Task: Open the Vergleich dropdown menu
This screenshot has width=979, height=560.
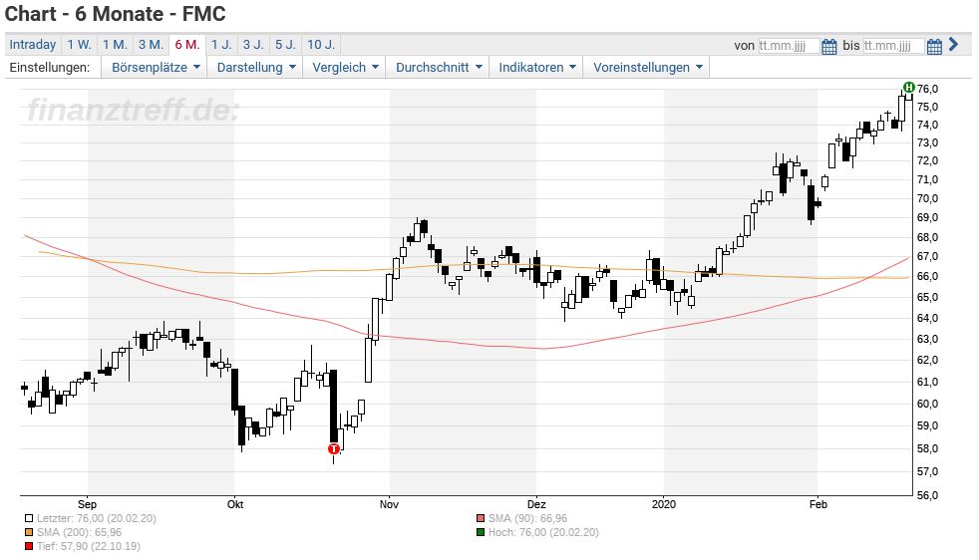Action: pyautogui.click(x=345, y=68)
